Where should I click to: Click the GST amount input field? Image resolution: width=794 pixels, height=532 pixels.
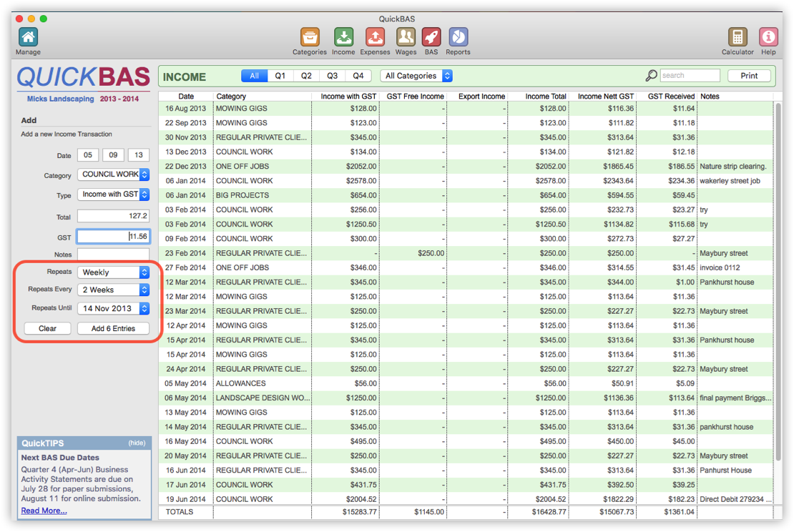pos(113,236)
